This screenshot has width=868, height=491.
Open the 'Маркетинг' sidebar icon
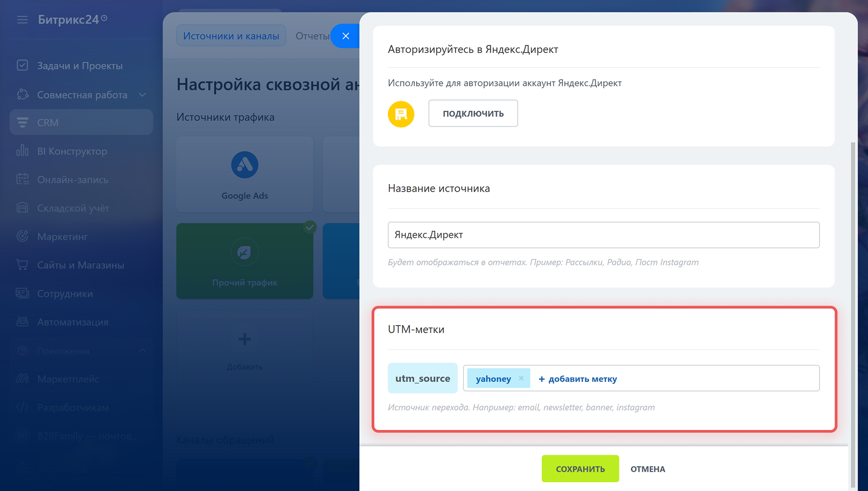pos(22,236)
